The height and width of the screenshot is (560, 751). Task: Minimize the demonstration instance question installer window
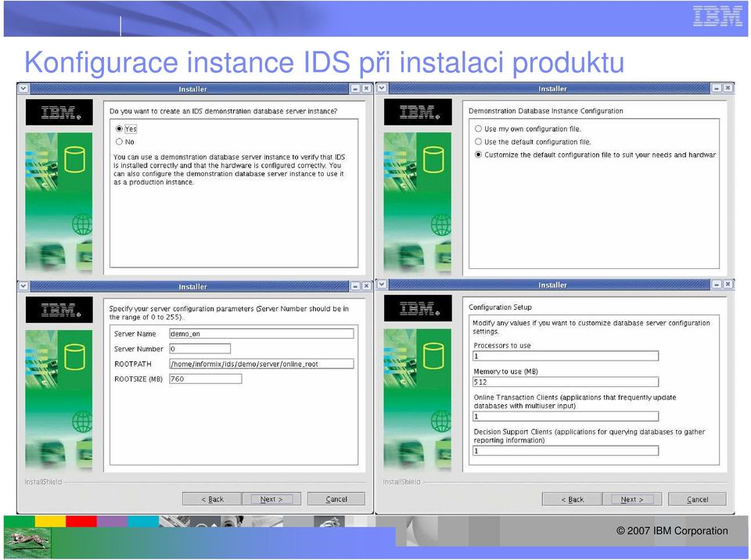(x=355, y=88)
